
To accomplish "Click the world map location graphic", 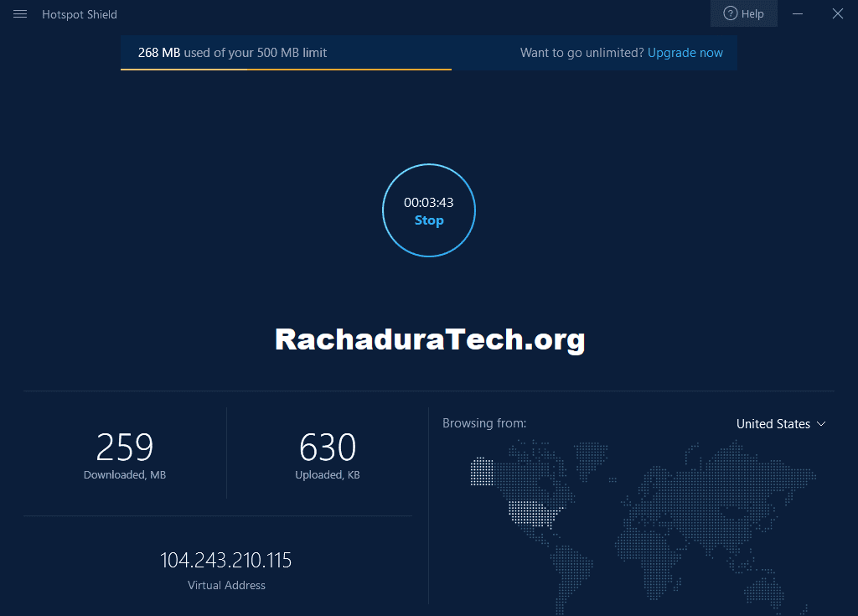I will click(643, 525).
